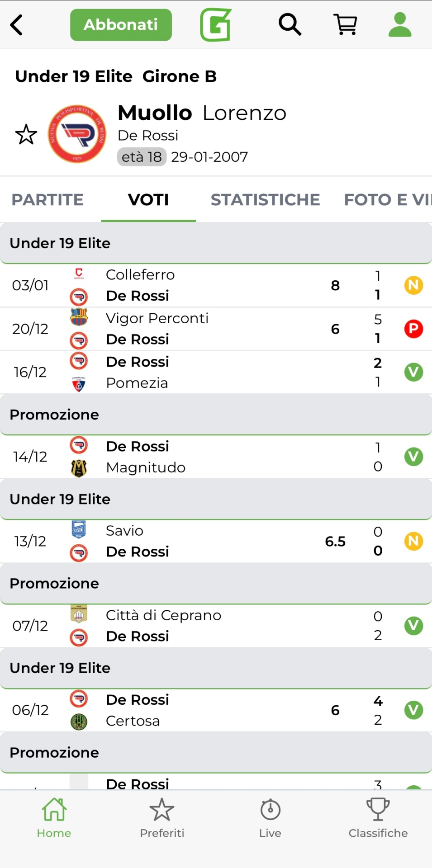This screenshot has height=868, width=432.
Task: Open the Live stopwatch icon
Action: (270, 817)
